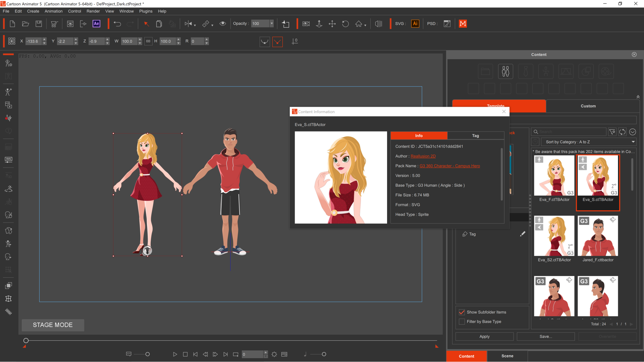Adjust the volume slider knob
644x362 pixels.
[x=324, y=354]
